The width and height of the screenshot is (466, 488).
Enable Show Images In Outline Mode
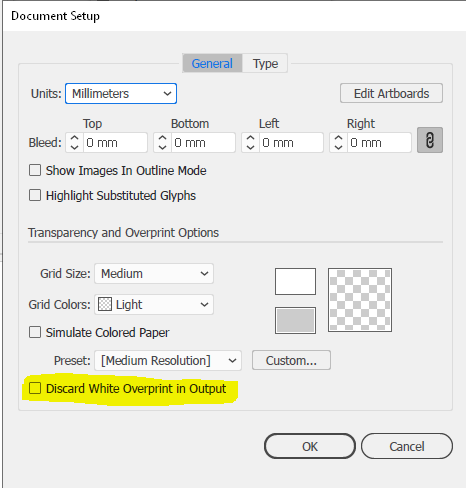click(x=35, y=170)
